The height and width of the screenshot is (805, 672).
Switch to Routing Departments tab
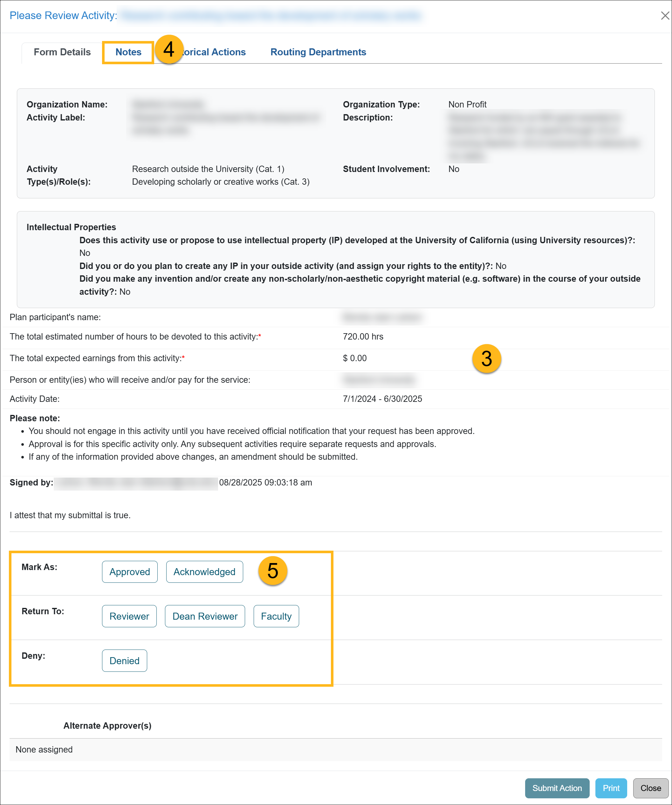coord(318,52)
